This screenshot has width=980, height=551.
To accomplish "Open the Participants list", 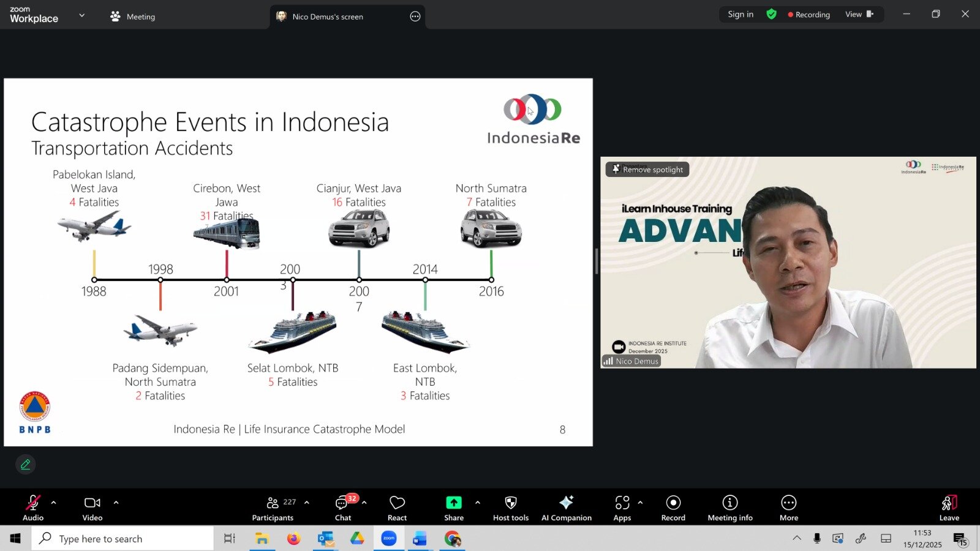I will pos(273,508).
